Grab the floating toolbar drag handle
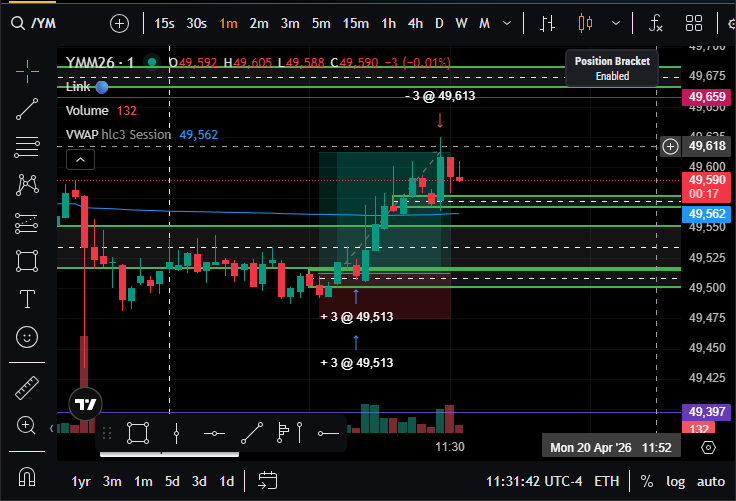This screenshot has width=736, height=501. [x=107, y=433]
